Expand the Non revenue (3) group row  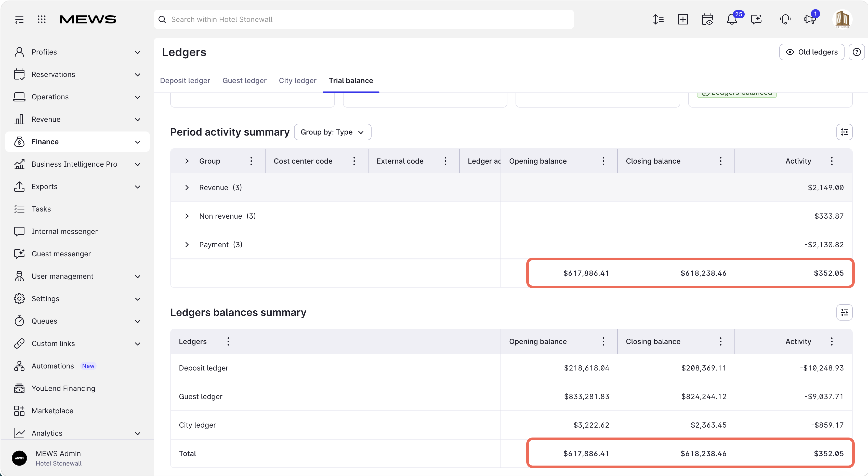pos(187,216)
